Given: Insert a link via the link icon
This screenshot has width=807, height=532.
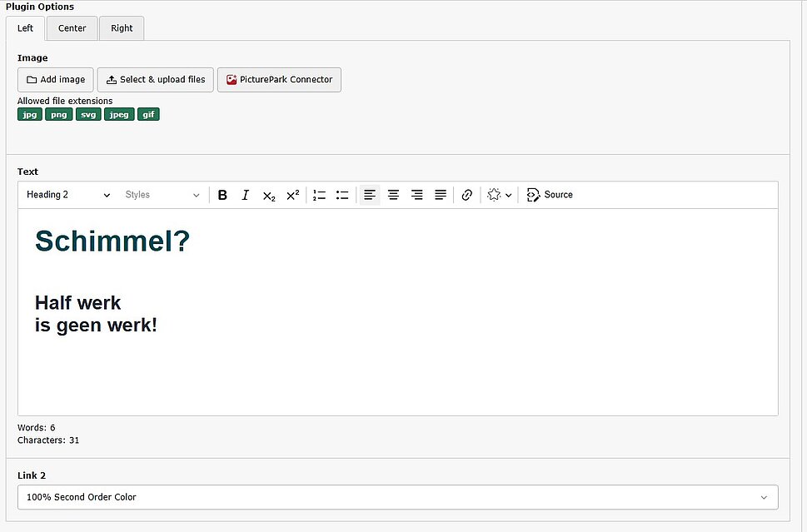Looking at the screenshot, I should point(467,195).
